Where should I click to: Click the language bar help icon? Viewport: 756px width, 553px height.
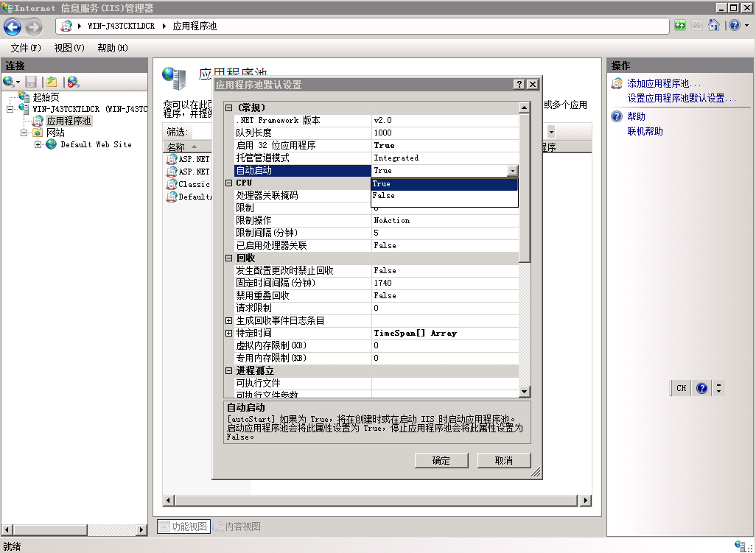(702, 388)
